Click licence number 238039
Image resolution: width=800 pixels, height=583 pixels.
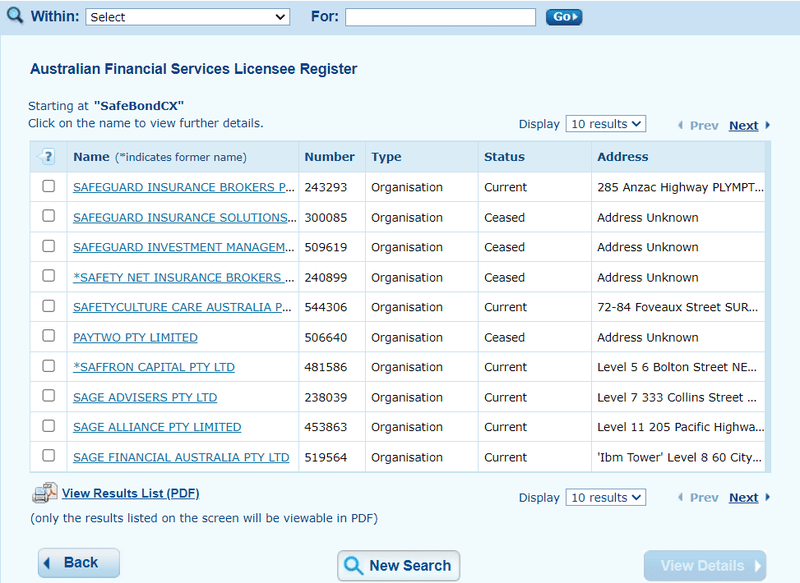point(326,397)
